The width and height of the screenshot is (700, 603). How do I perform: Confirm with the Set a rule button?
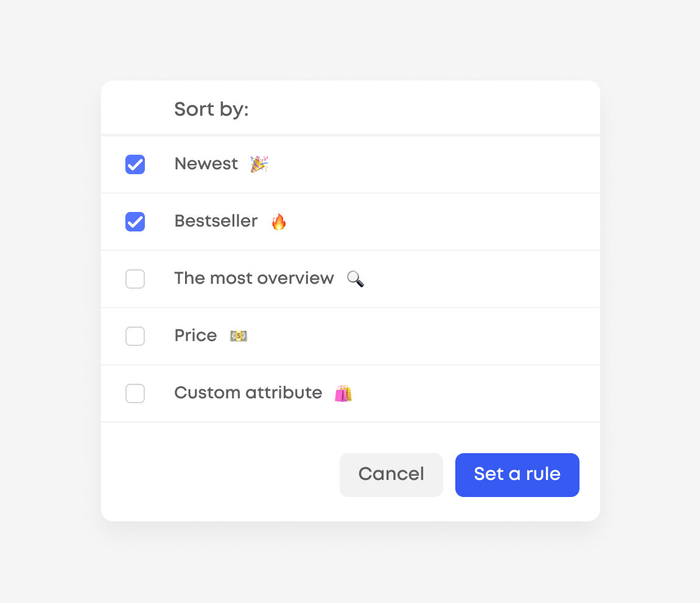click(x=517, y=475)
